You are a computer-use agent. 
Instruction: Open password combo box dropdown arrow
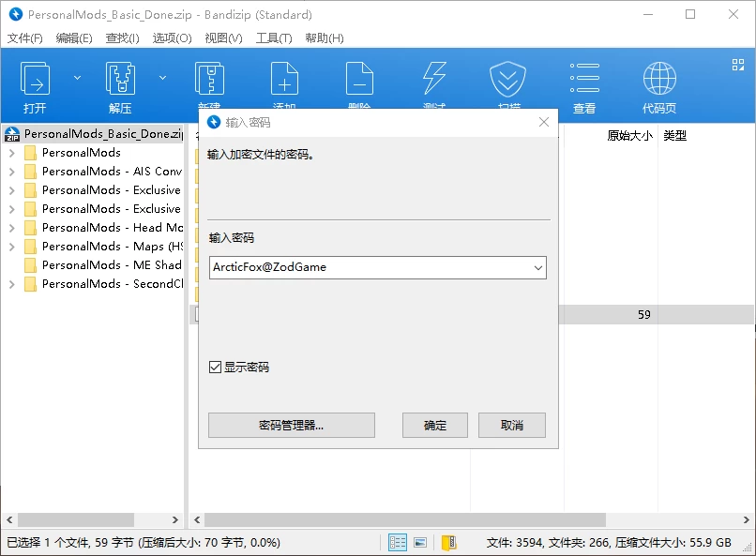click(x=538, y=268)
